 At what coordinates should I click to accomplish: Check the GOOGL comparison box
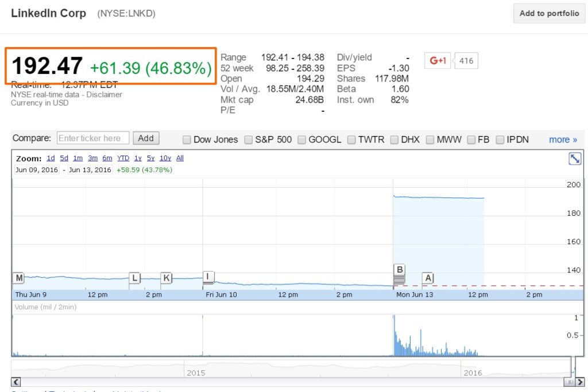[x=301, y=140]
